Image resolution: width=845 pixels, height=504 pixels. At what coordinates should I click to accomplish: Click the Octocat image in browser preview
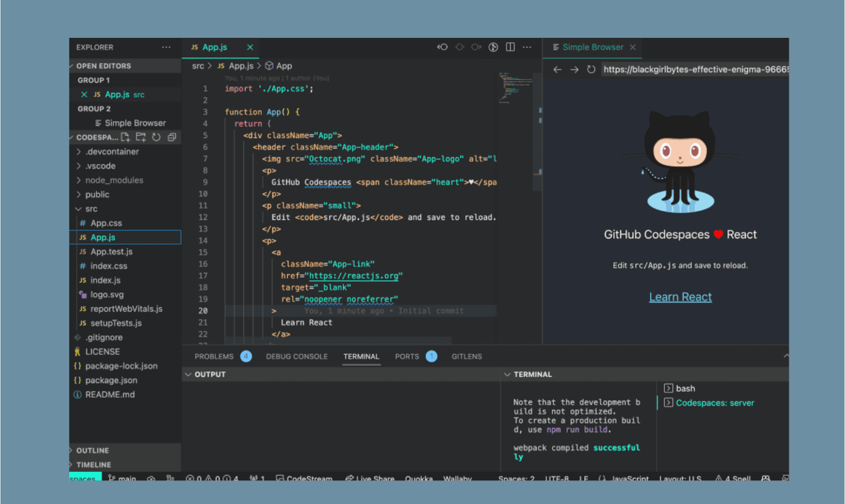click(x=680, y=161)
